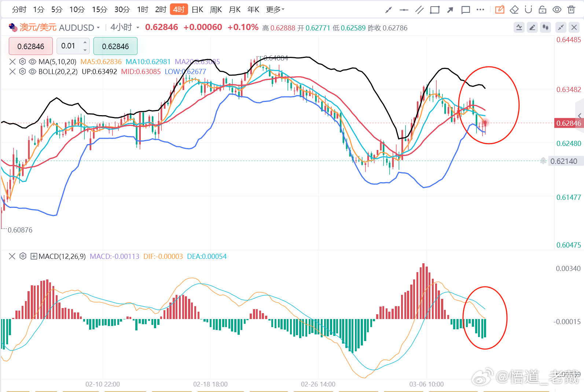This screenshot has height=392, width=584.
Task: Switch to 30分 timeframe
Action: [122, 10]
